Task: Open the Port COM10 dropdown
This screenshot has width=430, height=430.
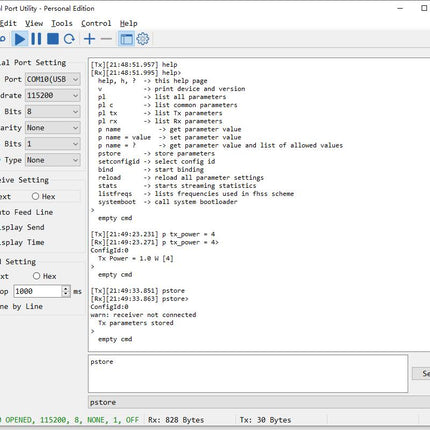Action: 53,79
